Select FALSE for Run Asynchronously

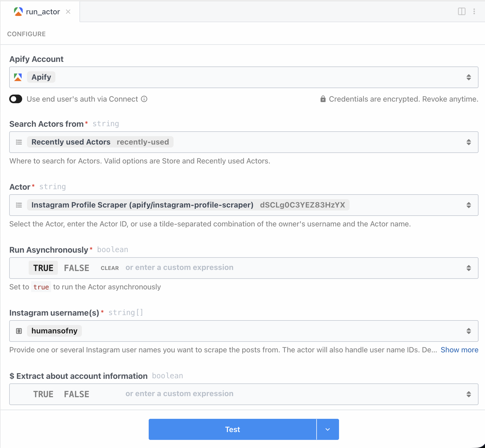77,268
